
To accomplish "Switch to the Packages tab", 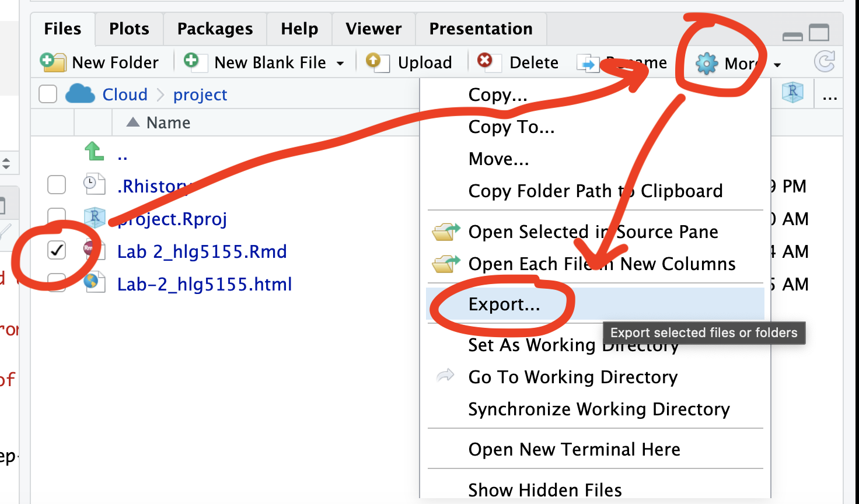I will click(x=215, y=29).
